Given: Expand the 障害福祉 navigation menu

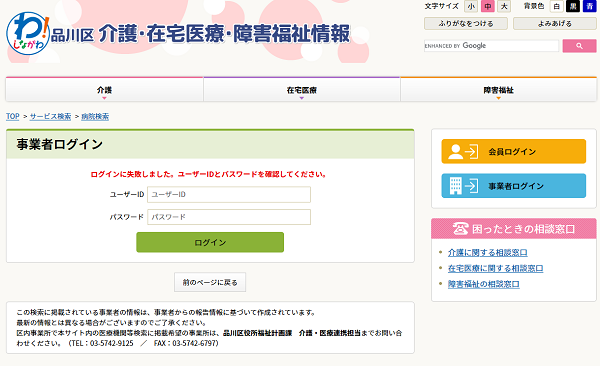Looking at the screenshot, I should [x=499, y=90].
